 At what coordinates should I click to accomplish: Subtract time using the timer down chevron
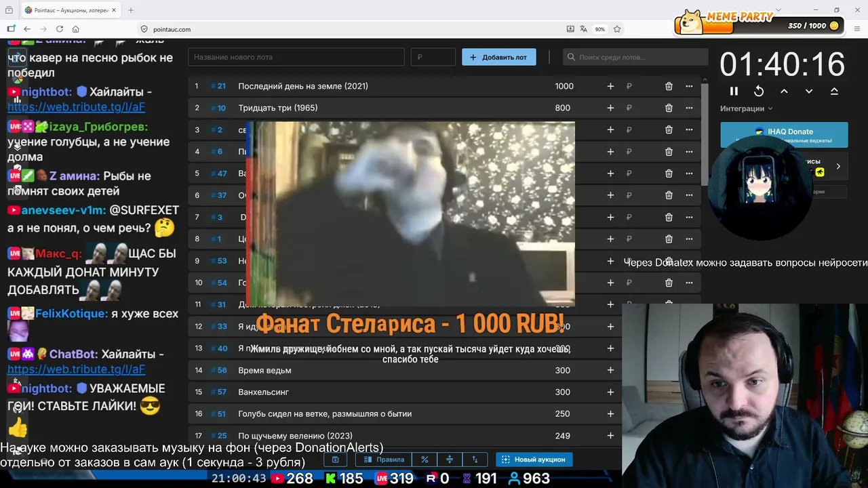point(809,91)
